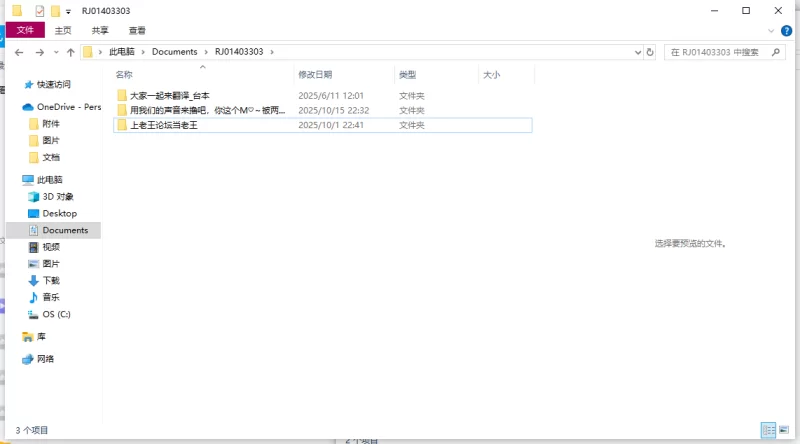This screenshot has width=800, height=444.
Task: Switch to the 共享 (Share) ribbon tab
Action: click(x=100, y=31)
